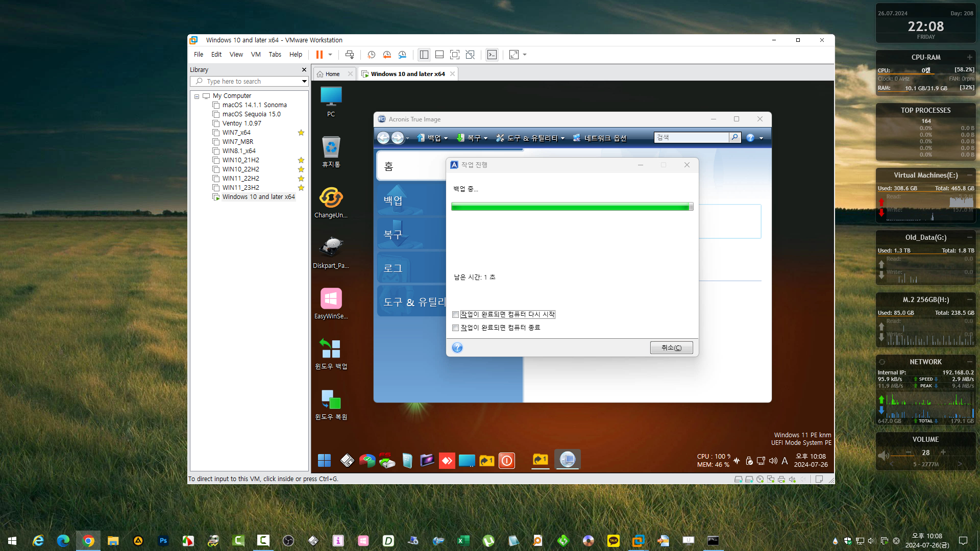Viewport: 980px width, 551px height.
Task: Open the Tabs menu
Action: [275, 55]
